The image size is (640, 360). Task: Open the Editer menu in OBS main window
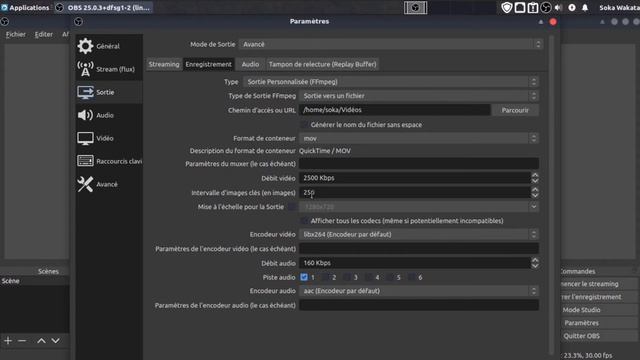tap(43, 35)
